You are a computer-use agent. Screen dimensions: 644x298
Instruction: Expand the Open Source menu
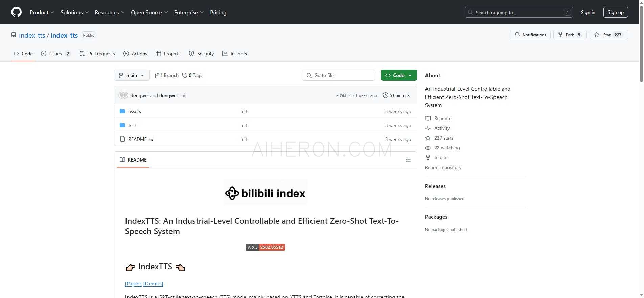[x=149, y=12]
